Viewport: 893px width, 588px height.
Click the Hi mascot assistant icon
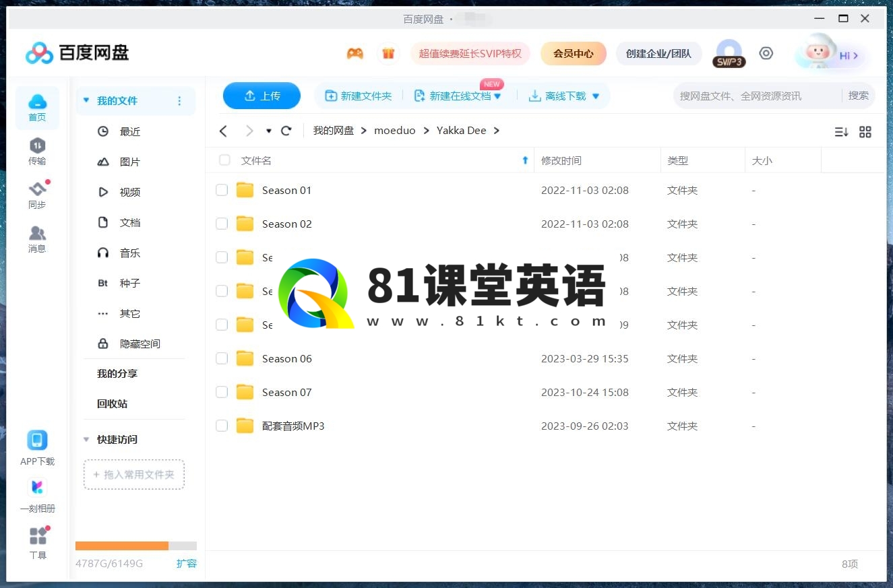tap(830, 53)
